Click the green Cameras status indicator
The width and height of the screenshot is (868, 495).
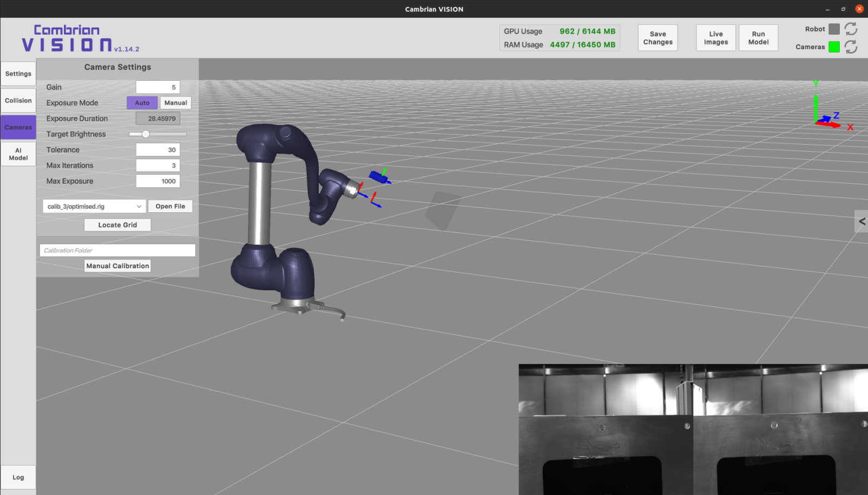(834, 47)
